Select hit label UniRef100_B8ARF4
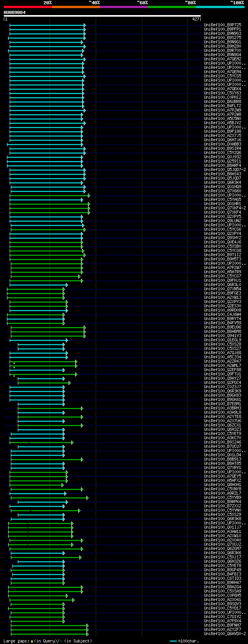The height and width of the screenshot is (644, 248). 222,165
